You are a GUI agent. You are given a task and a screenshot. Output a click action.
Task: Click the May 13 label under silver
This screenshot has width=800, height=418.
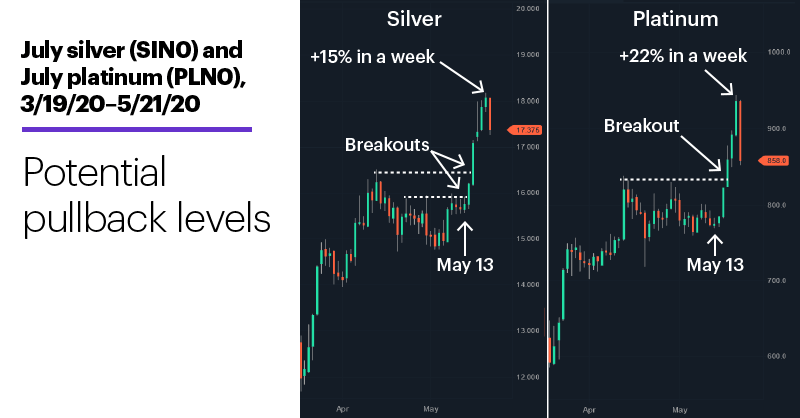(x=465, y=264)
